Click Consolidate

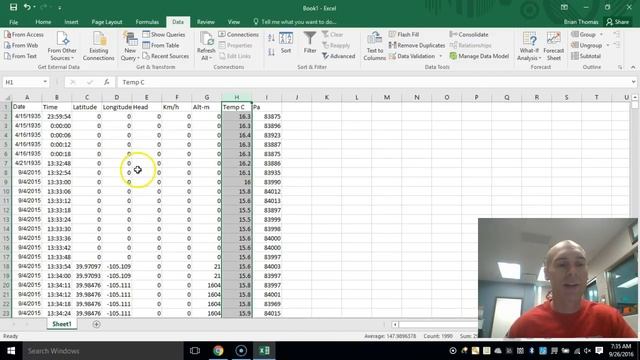tap(469, 35)
